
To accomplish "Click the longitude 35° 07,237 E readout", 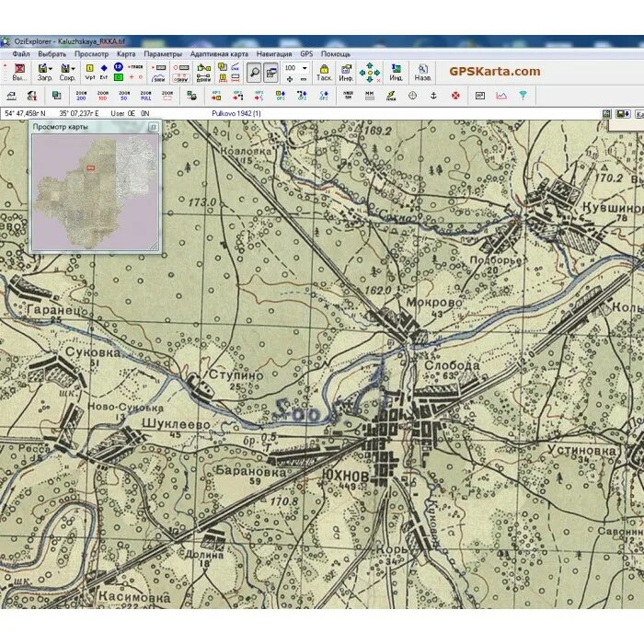I will click(79, 113).
